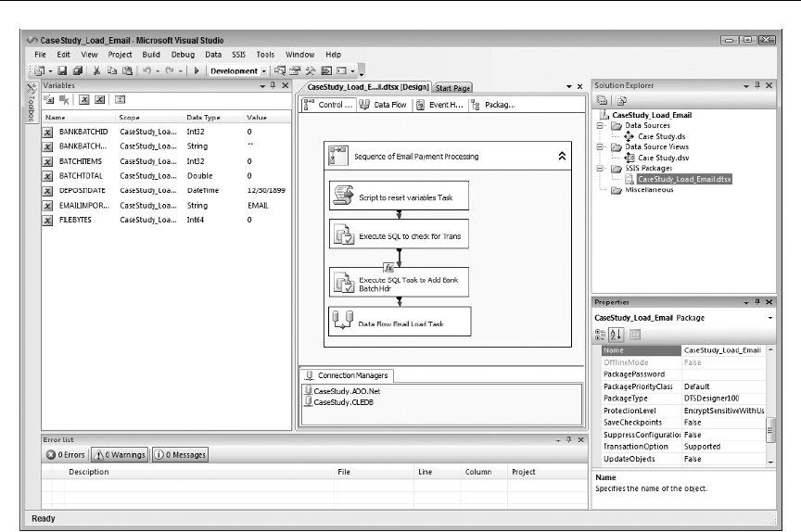This screenshot has width=801, height=532.
Task: Switch to the Start Page tab
Action: pos(452,88)
